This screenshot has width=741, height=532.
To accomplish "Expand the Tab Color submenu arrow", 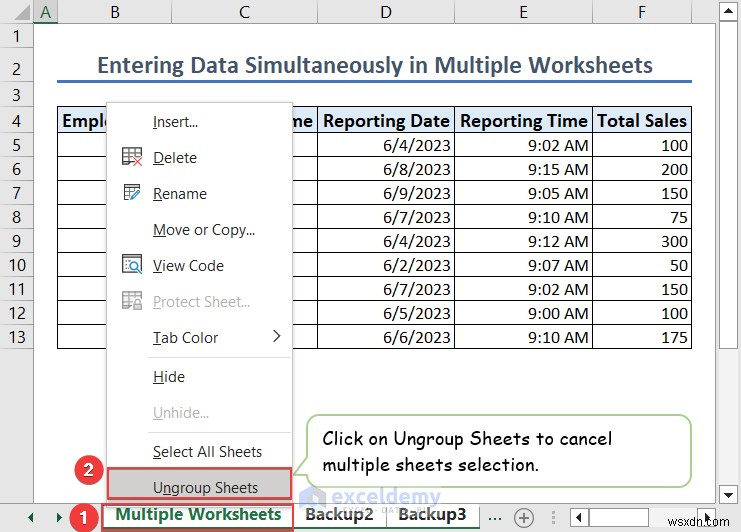I will (277, 336).
